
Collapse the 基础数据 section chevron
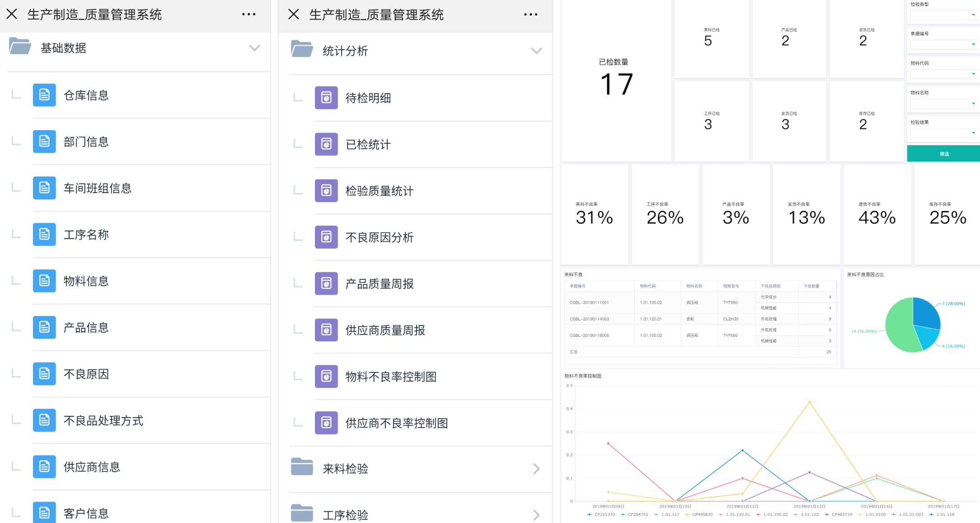(254, 48)
